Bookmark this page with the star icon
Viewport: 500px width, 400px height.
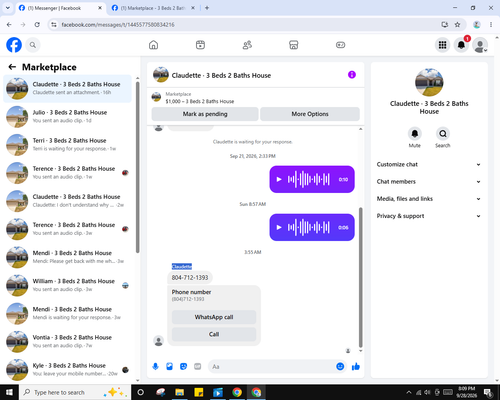pyautogui.click(x=457, y=25)
